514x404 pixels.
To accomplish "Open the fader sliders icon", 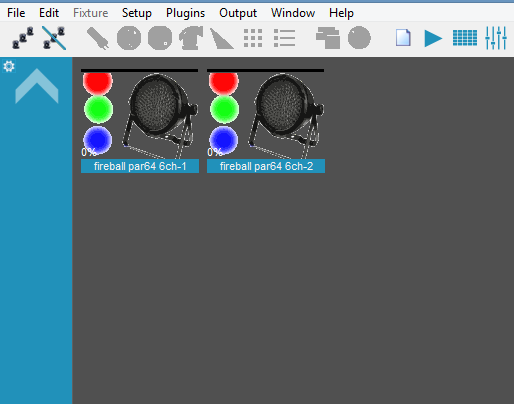I will pyautogui.click(x=496, y=38).
